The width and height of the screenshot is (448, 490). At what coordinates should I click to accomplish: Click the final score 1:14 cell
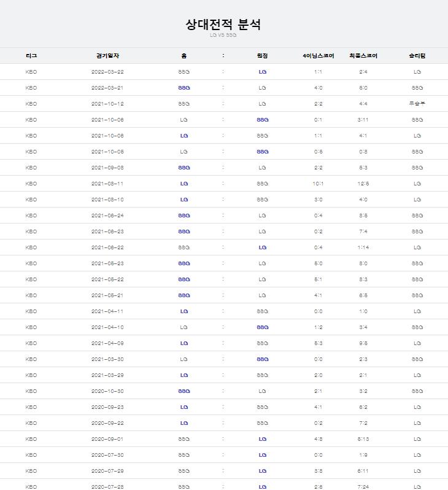pyautogui.click(x=363, y=247)
